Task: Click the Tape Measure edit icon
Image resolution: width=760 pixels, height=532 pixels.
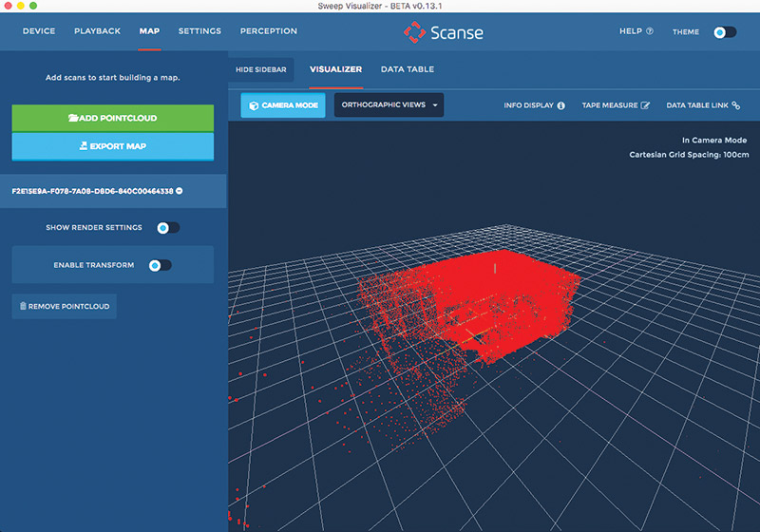Action: pos(645,105)
